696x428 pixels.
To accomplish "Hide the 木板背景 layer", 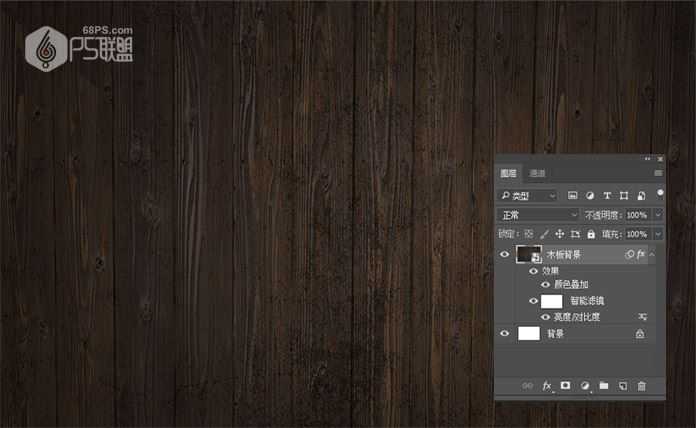I will coord(505,255).
